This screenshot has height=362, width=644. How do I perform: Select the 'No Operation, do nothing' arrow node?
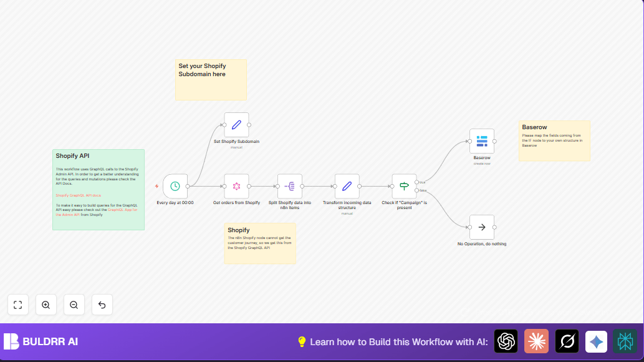pos(482,227)
